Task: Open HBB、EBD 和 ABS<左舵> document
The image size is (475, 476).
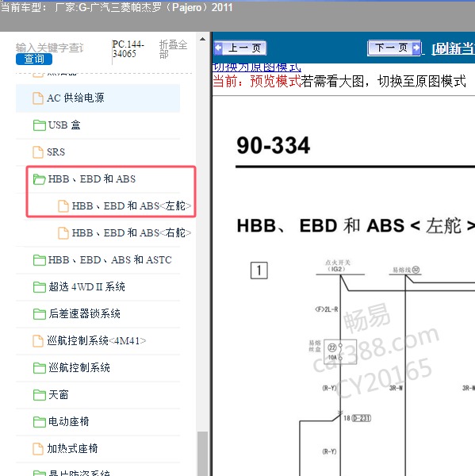Action: tap(132, 205)
